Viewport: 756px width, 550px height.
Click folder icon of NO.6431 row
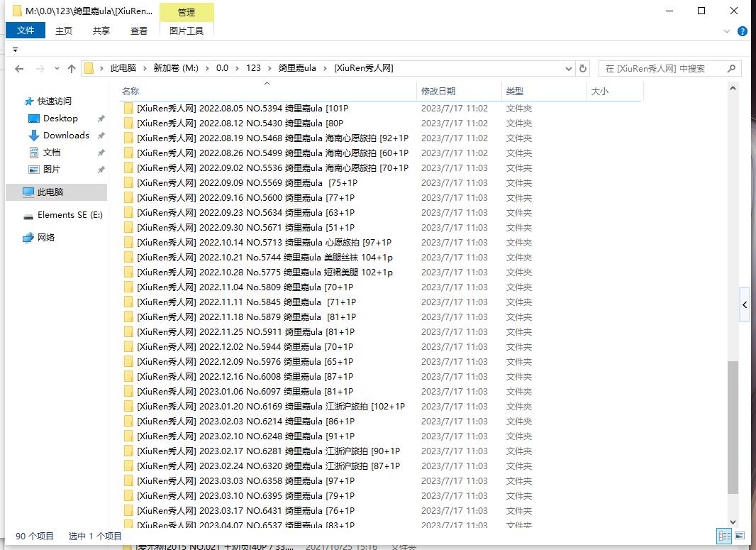[128, 510]
